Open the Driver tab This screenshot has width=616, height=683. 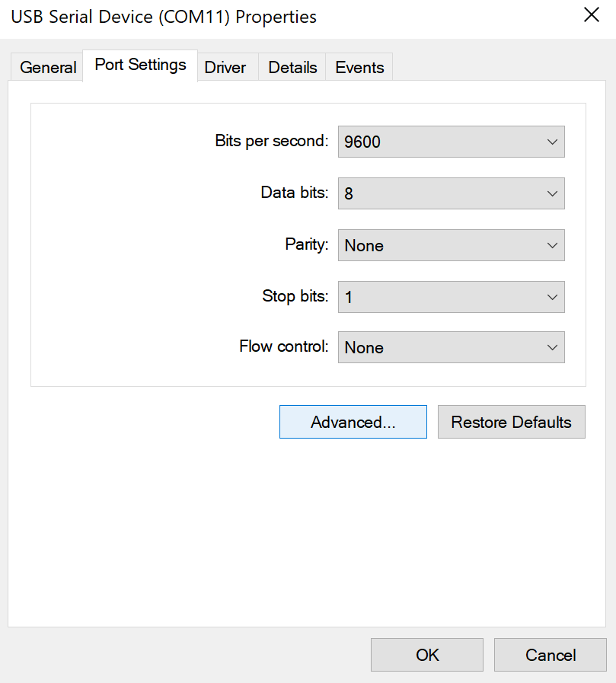pos(225,67)
